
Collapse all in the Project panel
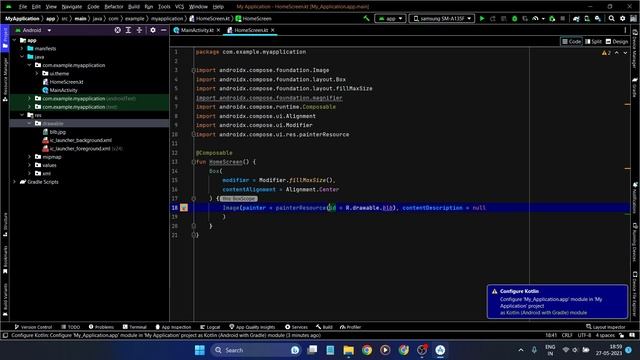coord(139,30)
